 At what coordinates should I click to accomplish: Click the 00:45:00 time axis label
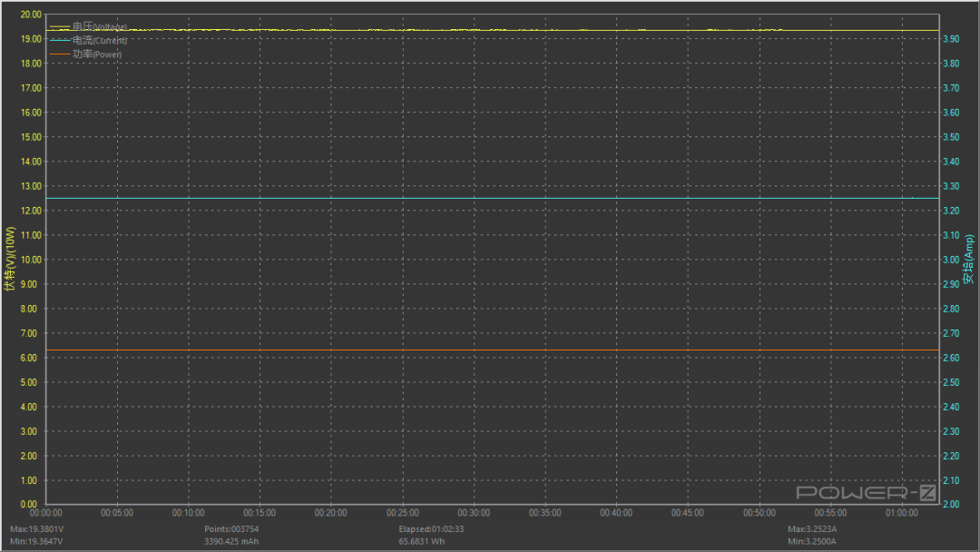click(688, 513)
